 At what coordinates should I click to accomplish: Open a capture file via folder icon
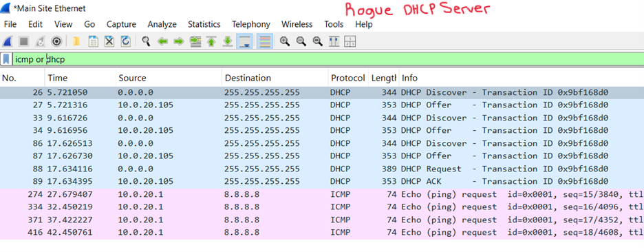(x=76, y=41)
